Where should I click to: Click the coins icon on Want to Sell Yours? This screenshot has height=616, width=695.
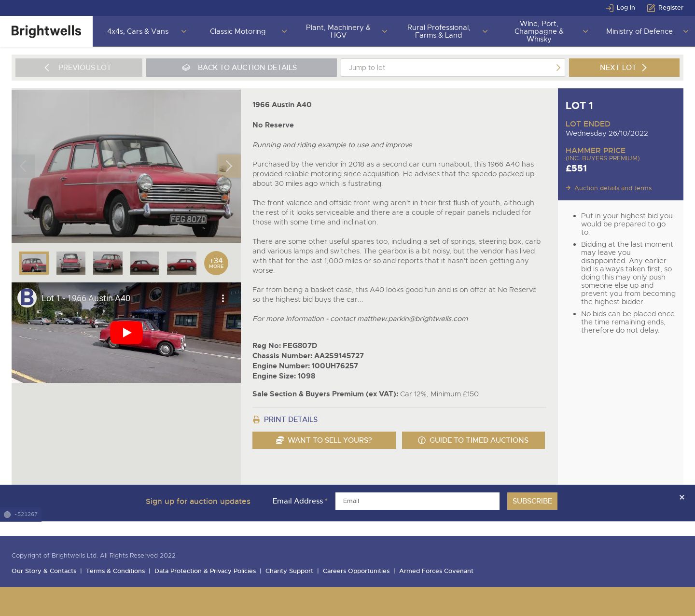tap(280, 440)
